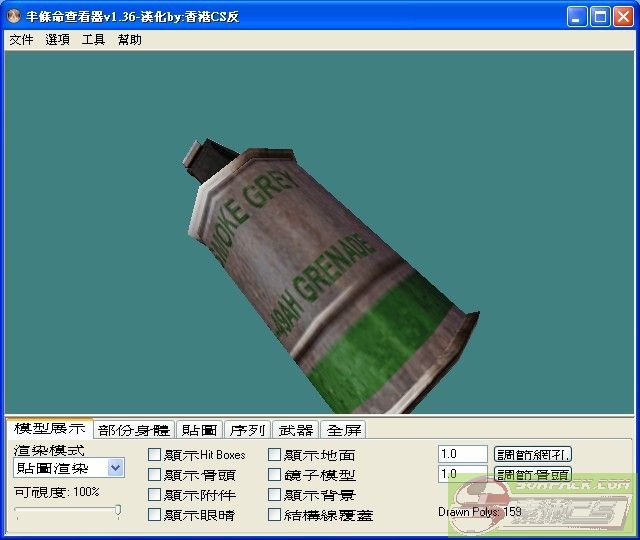Open the 幫助 menu
Screen dimensions: 640x540
(129, 40)
